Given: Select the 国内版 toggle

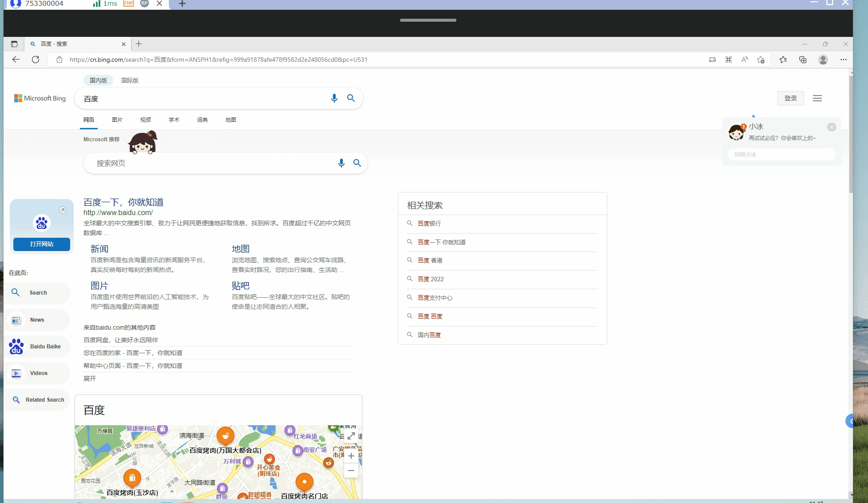Looking at the screenshot, I should [x=98, y=80].
